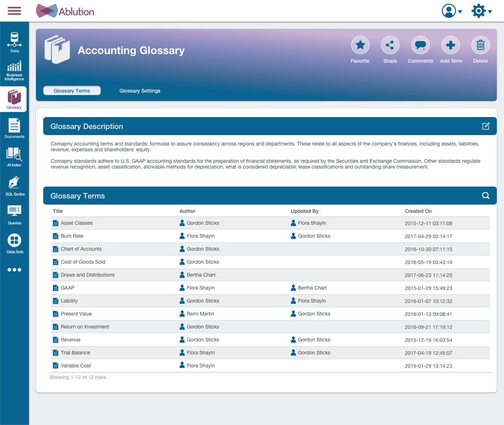Show more sidebar items via ellipsis
504x425 pixels.
point(15,270)
